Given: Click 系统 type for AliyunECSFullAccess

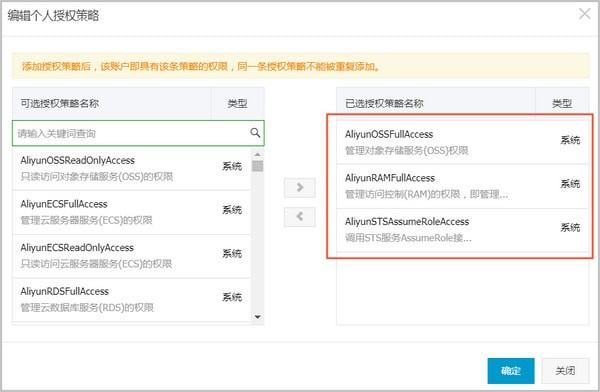Looking at the screenshot, I should [x=232, y=210].
